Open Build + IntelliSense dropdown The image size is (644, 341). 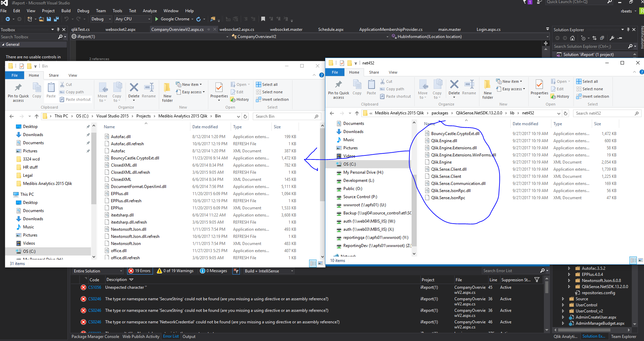click(269, 271)
